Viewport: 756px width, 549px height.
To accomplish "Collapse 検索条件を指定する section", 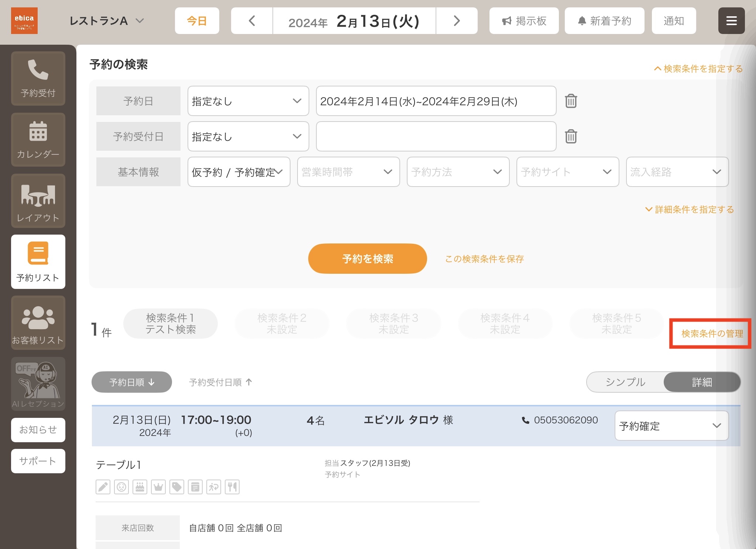I will (x=698, y=69).
